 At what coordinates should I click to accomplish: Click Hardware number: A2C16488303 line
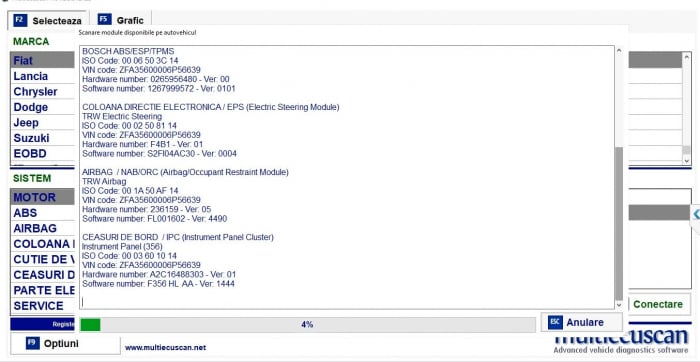pyautogui.click(x=159, y=275)
